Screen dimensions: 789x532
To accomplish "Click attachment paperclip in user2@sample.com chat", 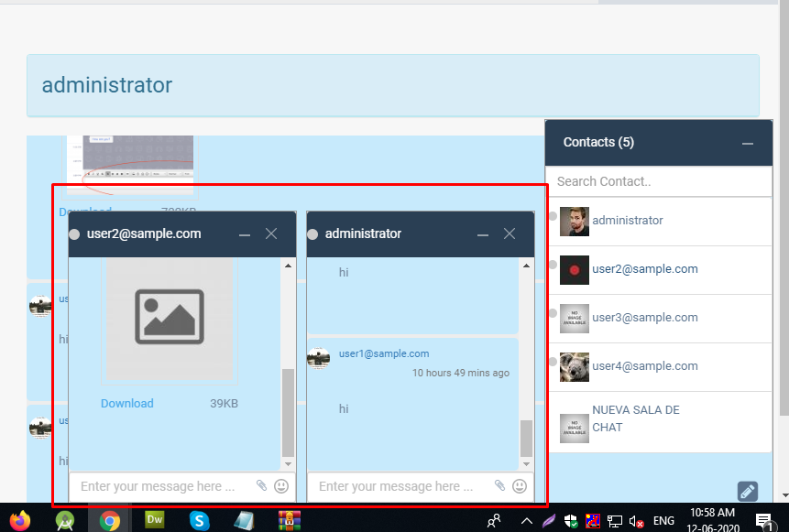I will point(261,486).
